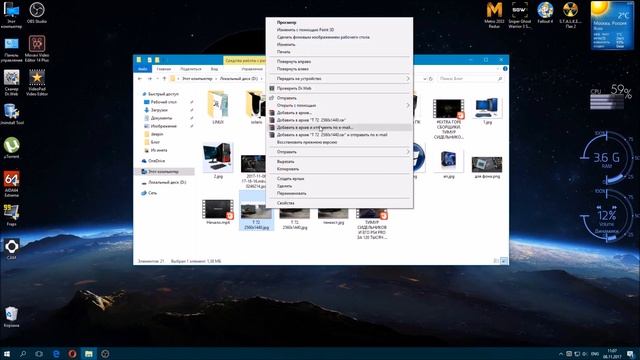Open Sniper Ghost Warrior 3 shortcut
This screenshot has width=640, height=360.
(x=520, y=15)
